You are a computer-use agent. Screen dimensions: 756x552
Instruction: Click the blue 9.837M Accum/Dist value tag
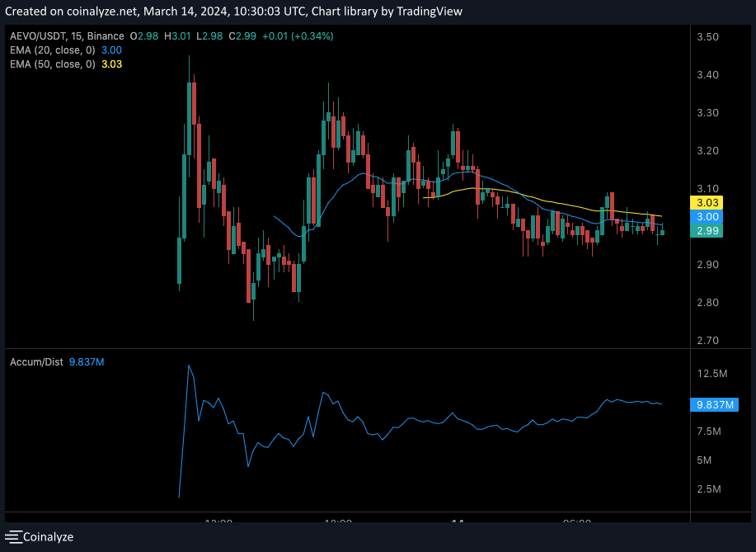point(711,404)
